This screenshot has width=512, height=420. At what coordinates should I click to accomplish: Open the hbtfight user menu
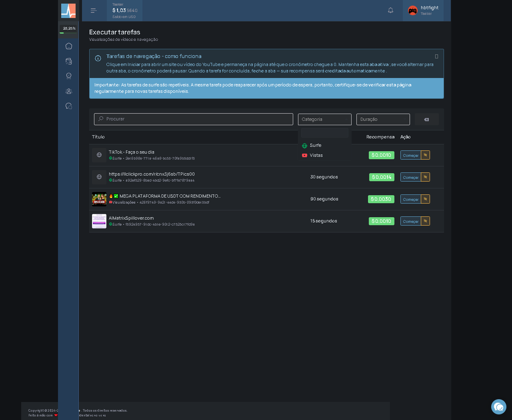point(423,11)
